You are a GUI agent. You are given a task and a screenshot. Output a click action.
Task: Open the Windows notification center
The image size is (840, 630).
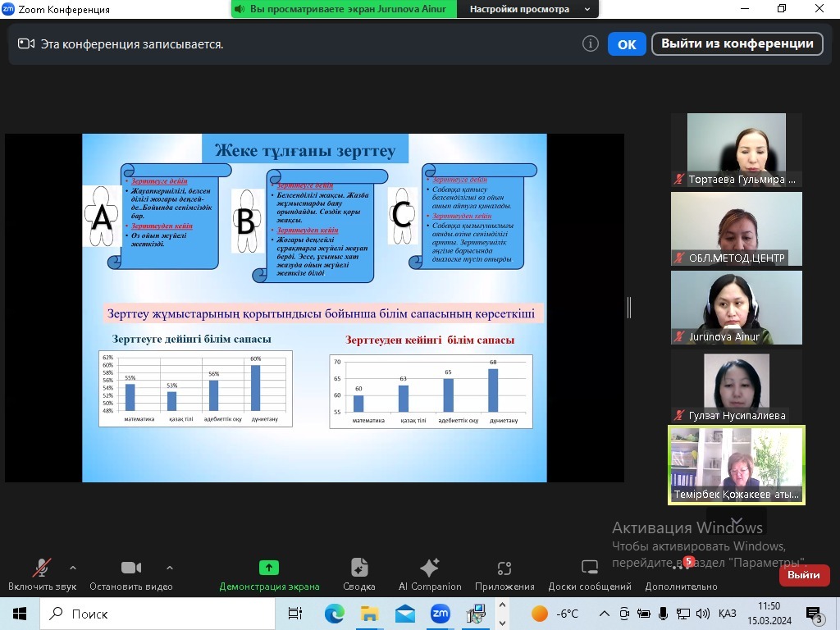pyautogui.click(x=813, y=614)
